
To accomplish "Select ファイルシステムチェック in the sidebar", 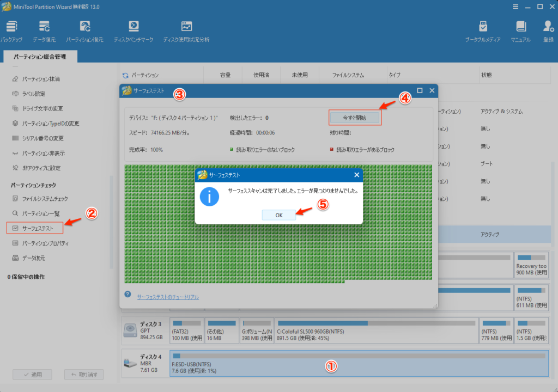I will pyautogui.click(x=45, y=199).
